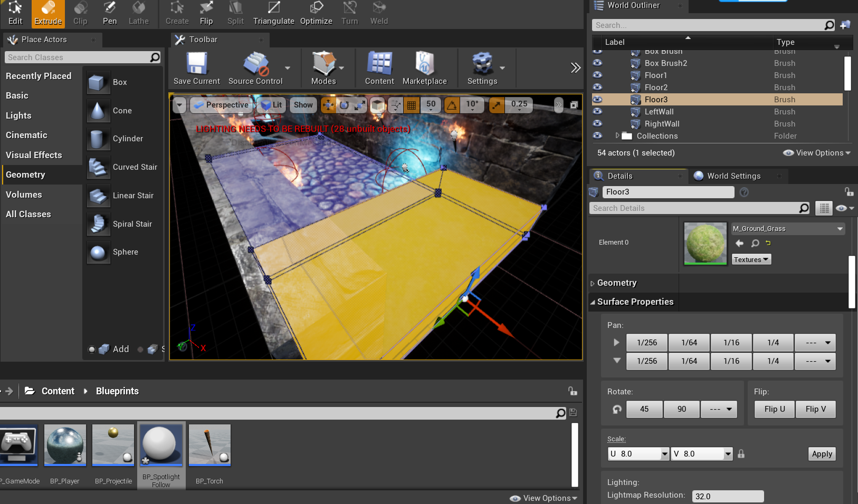The width and height of the screenshot is (858, 504).
Task: Open the Content browser toolbar button
Action: pyautogui.click(x=379, y=69)
